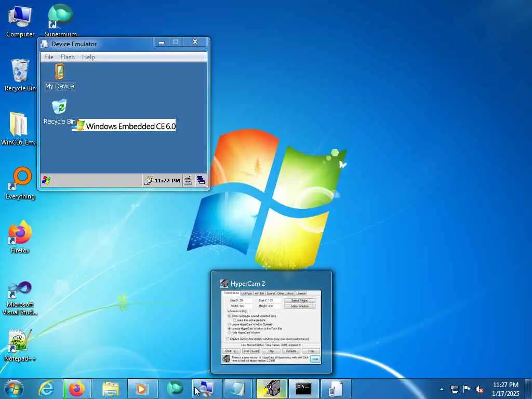This screenshot has height=399, width=532.
Task: Switch to the command prompt taskbar button
Action: point(303,389)
